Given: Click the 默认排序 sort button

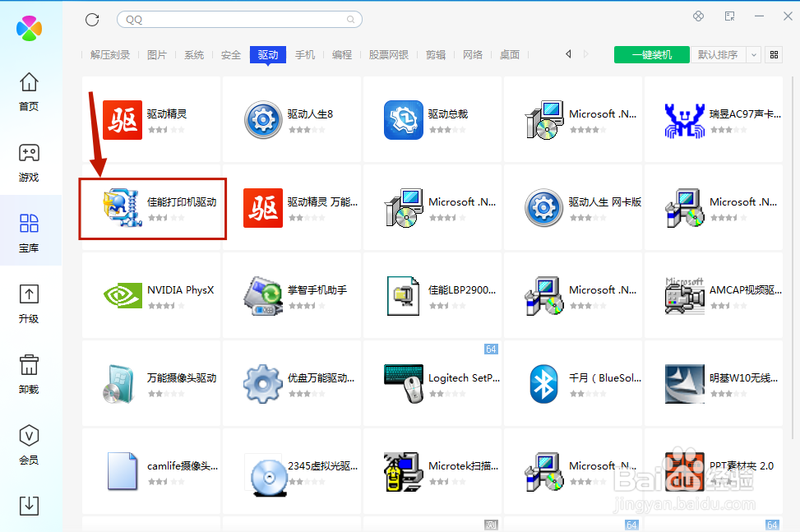Looking at the screenshot, I should click(x=719, y=54).
